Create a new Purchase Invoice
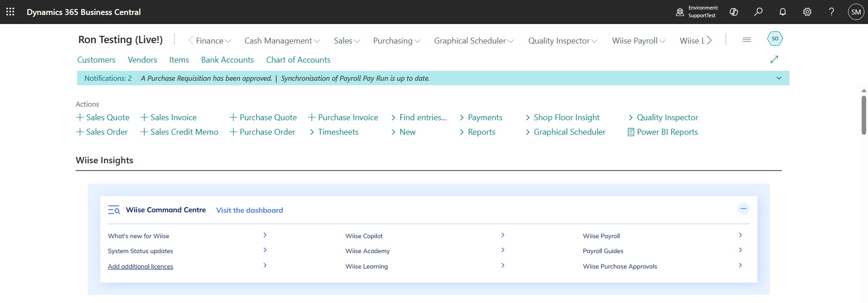The width and height of the screenshot is (868, 303). [343, 117]
